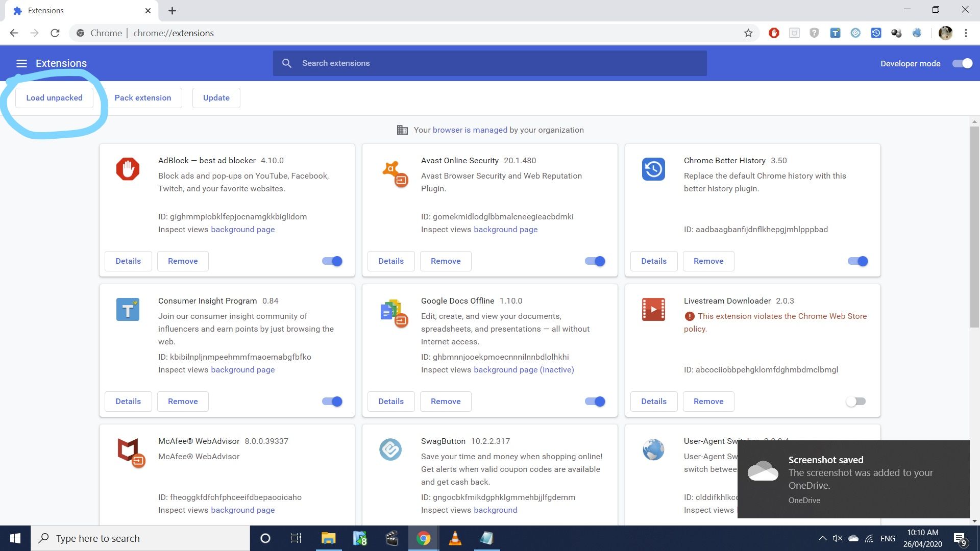Open the Extensions hamburger main menu
The image size is (980, 551).
click(x=21, y=63)
